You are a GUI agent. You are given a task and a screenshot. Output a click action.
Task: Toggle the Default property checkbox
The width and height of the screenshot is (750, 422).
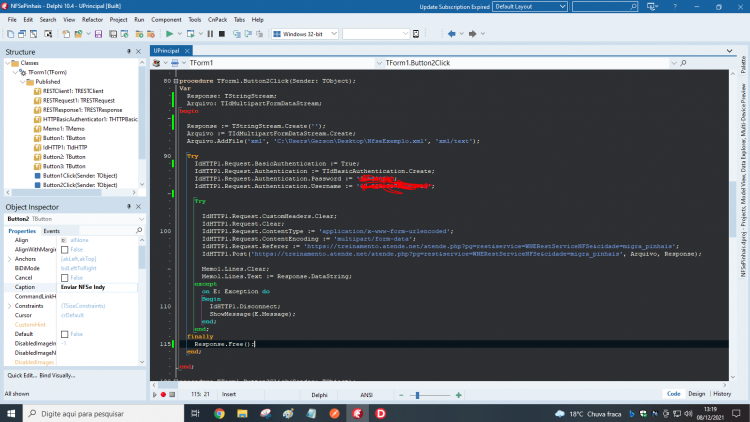pos(65,334)
